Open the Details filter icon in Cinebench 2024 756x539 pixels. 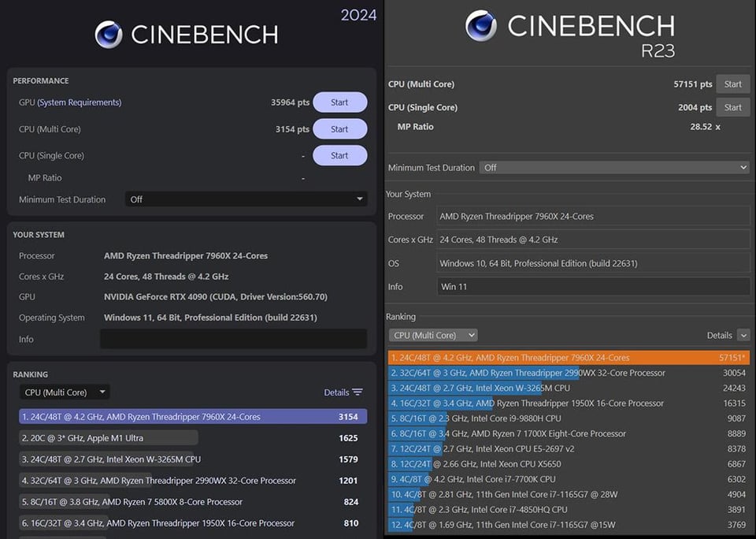358,392
